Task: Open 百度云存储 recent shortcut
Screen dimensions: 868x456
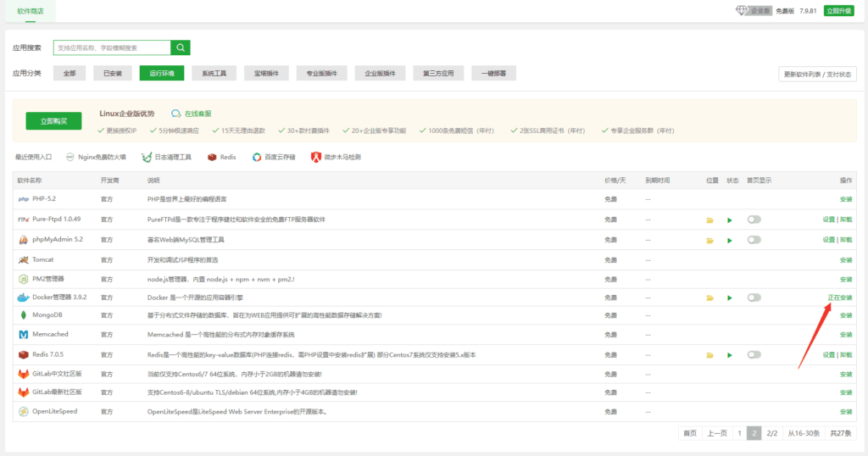Action: coord(274,157)
